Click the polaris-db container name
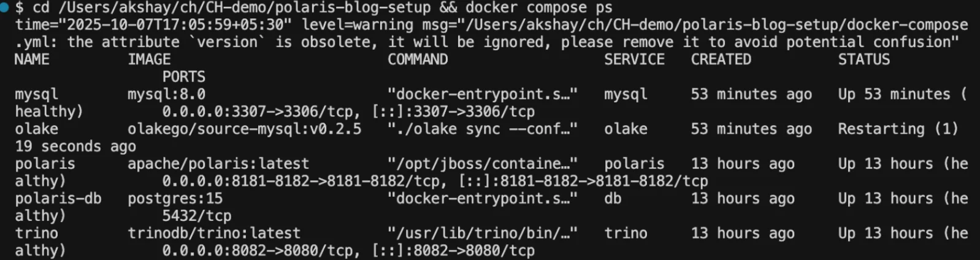 (x=58, y=199)
